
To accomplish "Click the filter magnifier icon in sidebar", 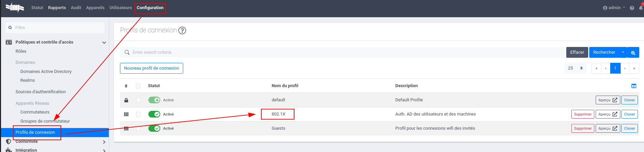I will [10, 28].
